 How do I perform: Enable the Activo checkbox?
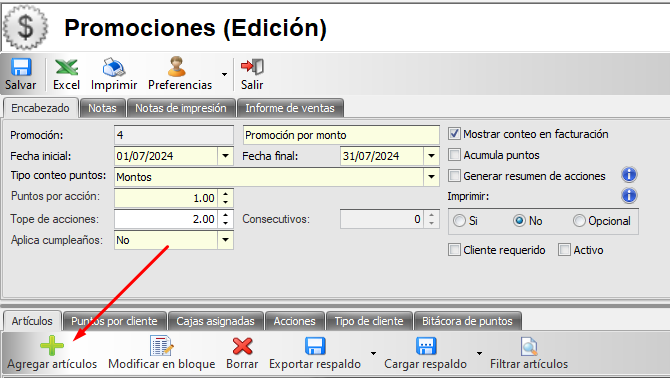click(564, 249)
